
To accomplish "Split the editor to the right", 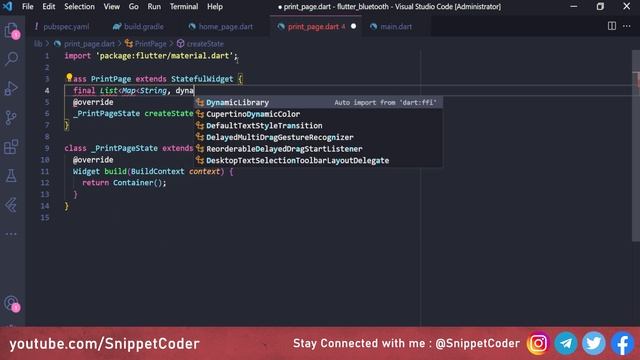I will 611,26.
